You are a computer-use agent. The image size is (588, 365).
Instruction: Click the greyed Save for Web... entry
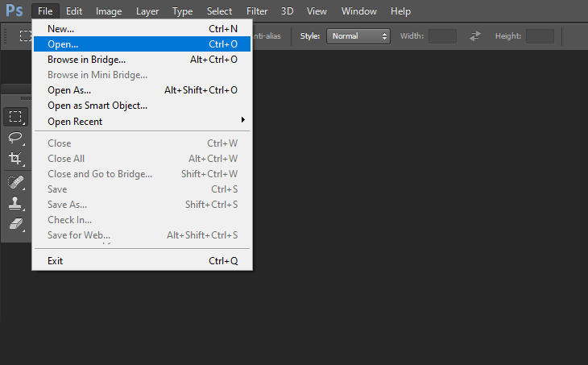tap(142, 235)
